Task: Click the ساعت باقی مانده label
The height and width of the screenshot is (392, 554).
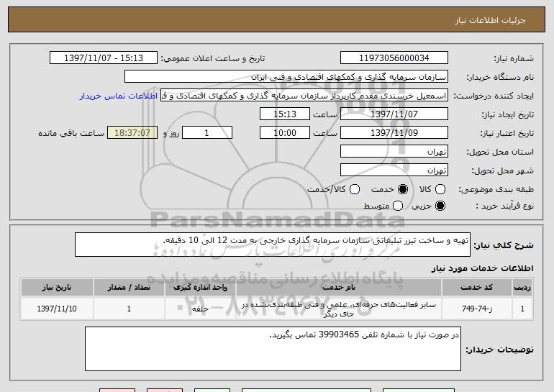Action: (x=71, y=133)
